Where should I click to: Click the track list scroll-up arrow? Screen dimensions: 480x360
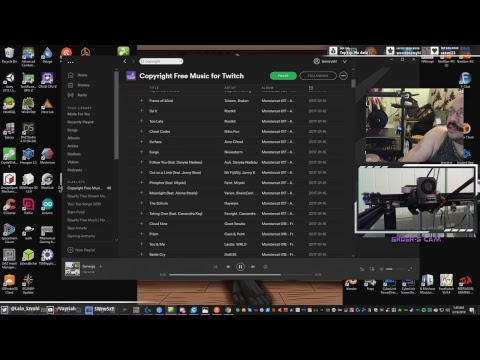tap(353, 69)
